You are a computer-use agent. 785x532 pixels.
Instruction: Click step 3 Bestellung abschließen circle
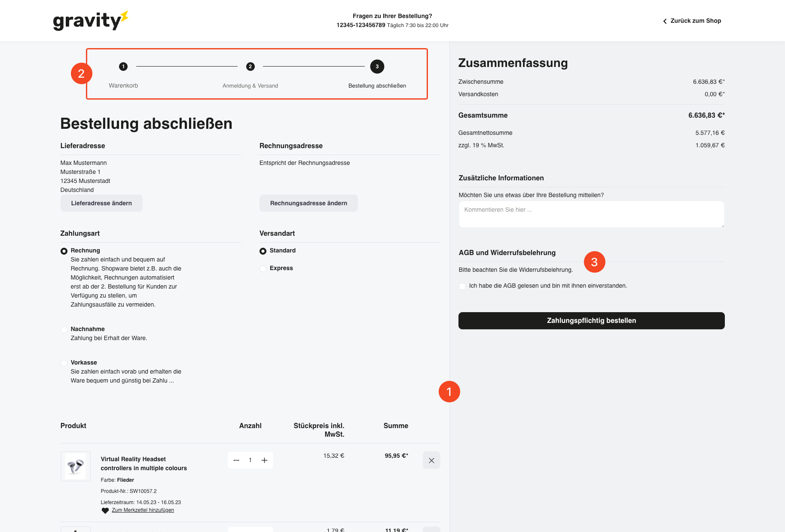pos(377,67)
